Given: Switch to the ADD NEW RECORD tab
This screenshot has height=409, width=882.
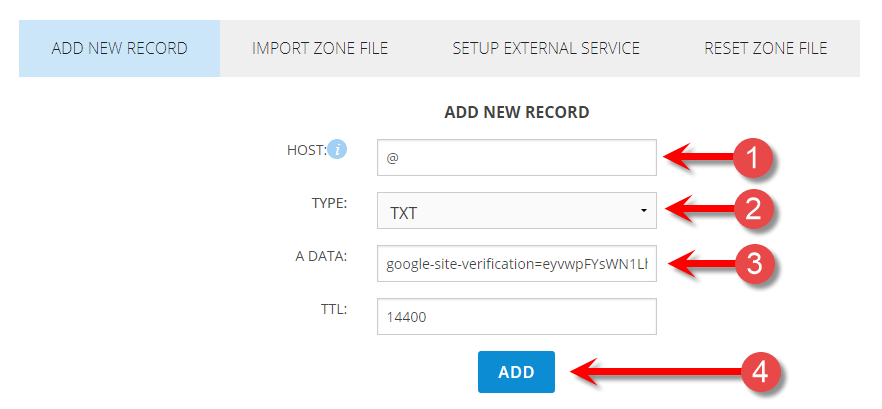Looking at the screenshot, I should click(x=119, y=48).
